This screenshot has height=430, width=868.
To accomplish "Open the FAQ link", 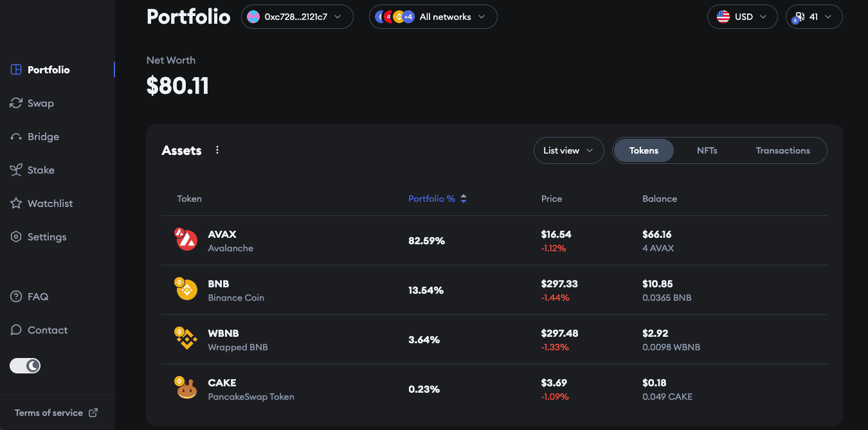I will pos(38,296).
